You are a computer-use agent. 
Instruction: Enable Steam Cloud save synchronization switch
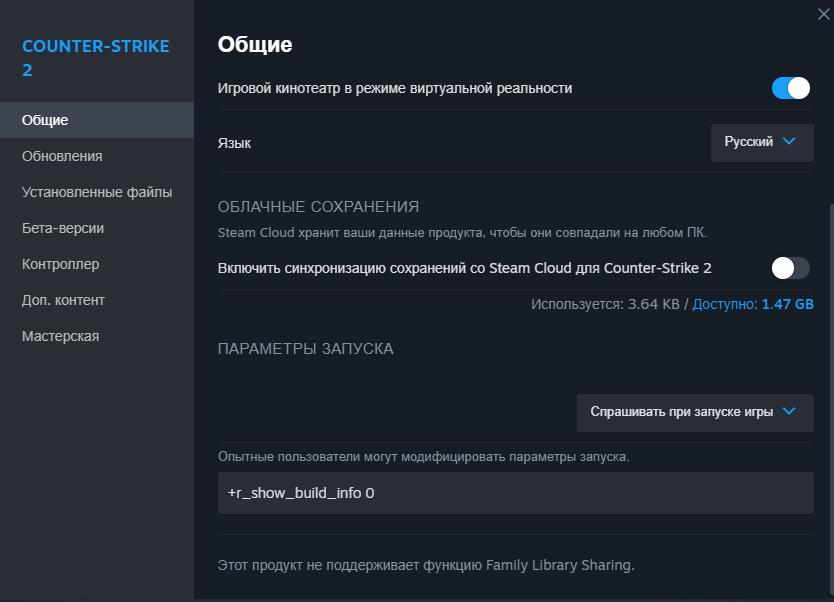(790, 268)
